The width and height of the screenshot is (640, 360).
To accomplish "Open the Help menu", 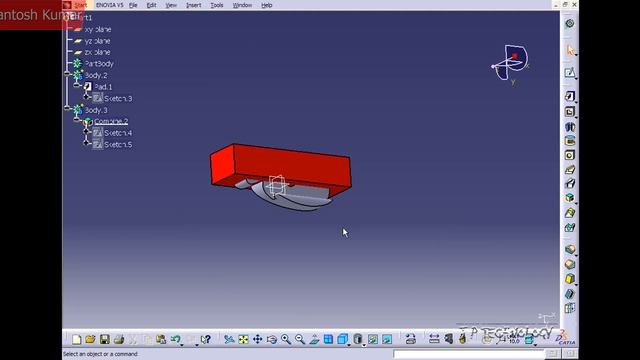I will click(x=267, y=5).
